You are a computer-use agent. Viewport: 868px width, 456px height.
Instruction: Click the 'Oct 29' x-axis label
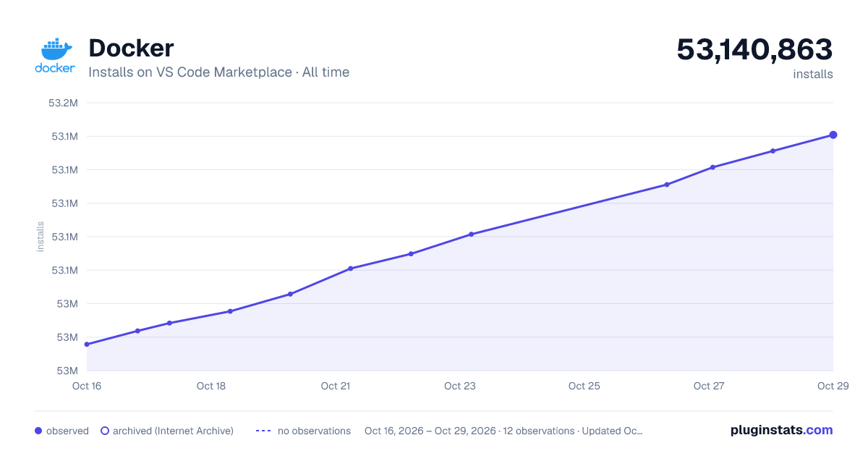(833, 386)
